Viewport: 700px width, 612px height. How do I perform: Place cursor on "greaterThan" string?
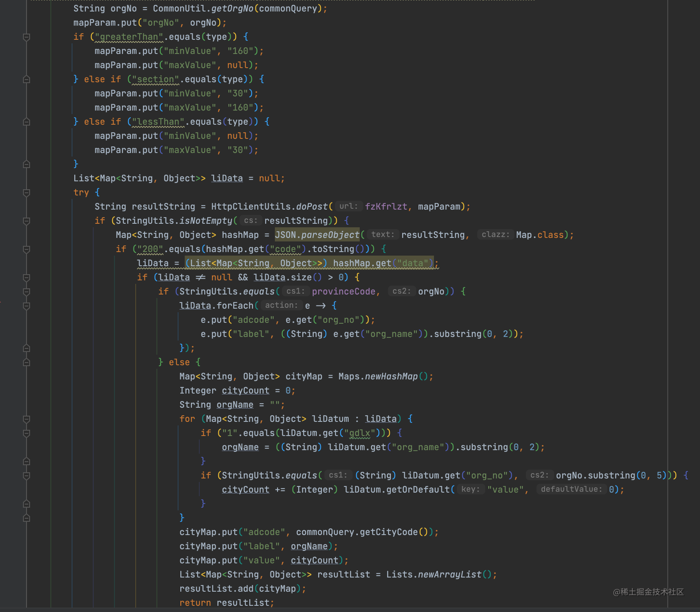point(129,37)
